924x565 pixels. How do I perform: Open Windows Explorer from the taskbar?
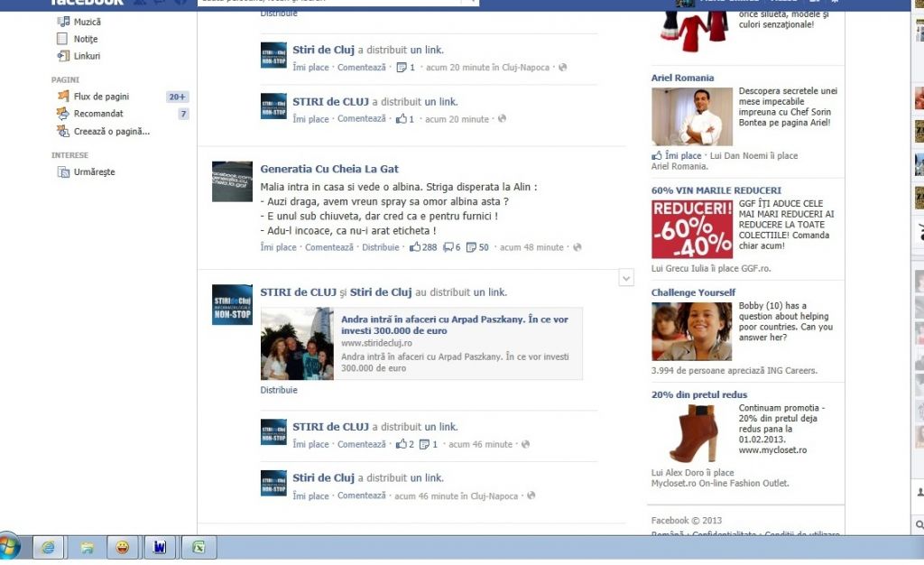click(87, 547)
